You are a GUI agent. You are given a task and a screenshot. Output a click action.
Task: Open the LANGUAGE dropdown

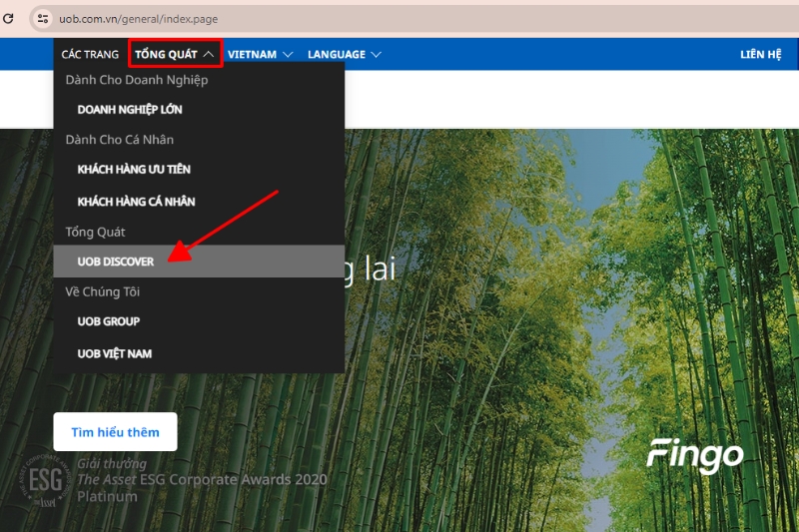pos(344,55)
